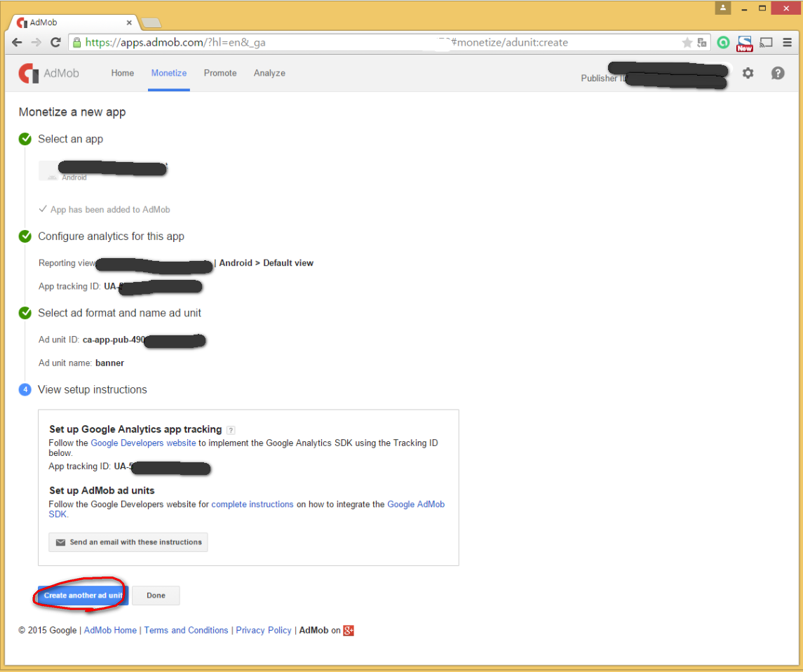Viewport: 803px width, 672px height.
Task: Go to the Home tab
Action: pos(123,73)
